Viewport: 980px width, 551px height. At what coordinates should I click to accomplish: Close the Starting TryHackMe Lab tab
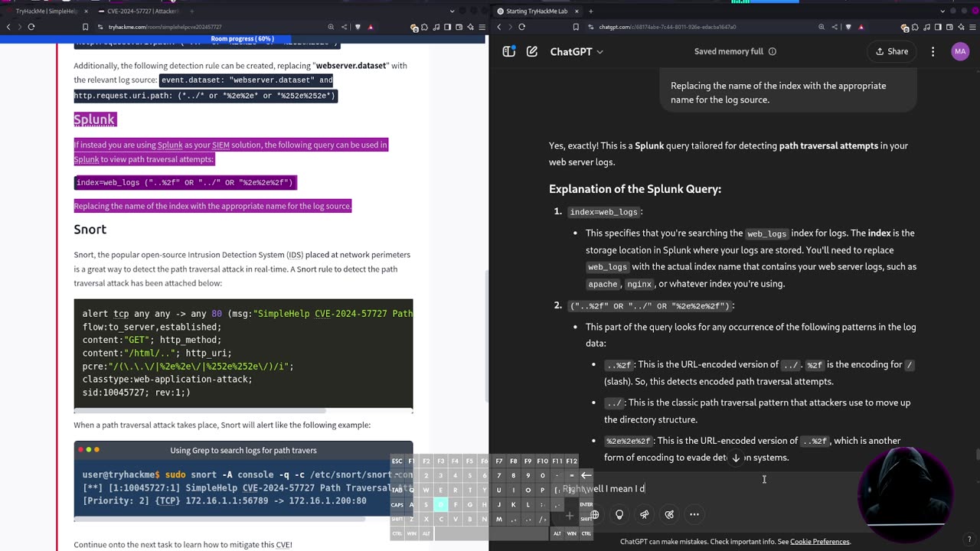click(x=576, y=11)
